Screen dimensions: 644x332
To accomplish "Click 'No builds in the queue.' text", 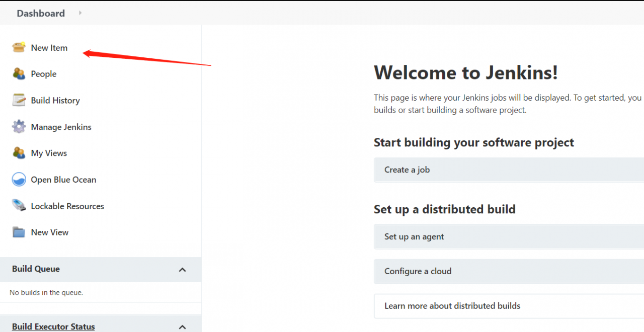I will [46, 292].
